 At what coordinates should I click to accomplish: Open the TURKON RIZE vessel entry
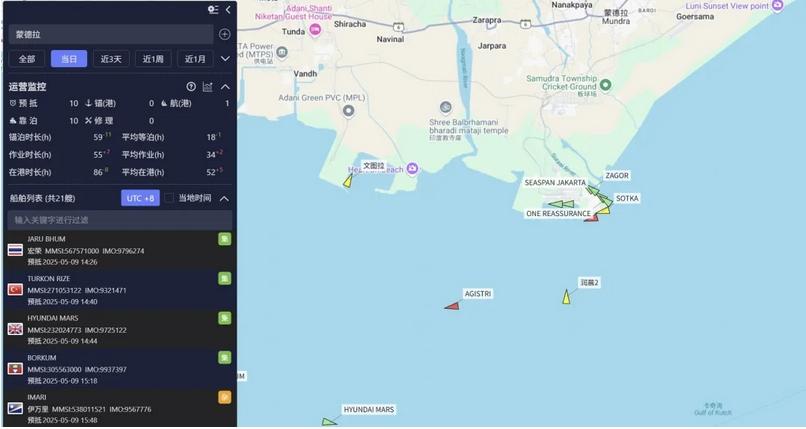[119, 290]
